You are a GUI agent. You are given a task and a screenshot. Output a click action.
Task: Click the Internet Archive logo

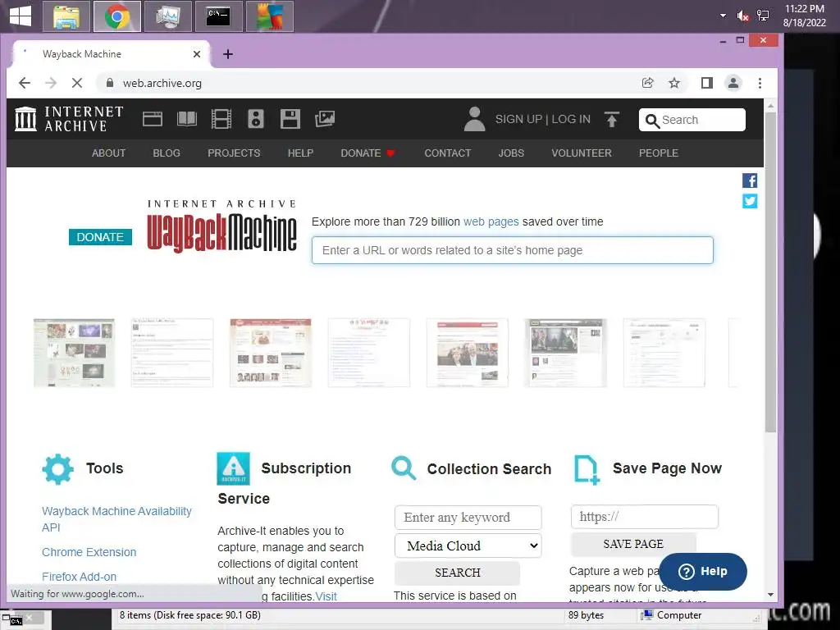[x=69, y=119]
